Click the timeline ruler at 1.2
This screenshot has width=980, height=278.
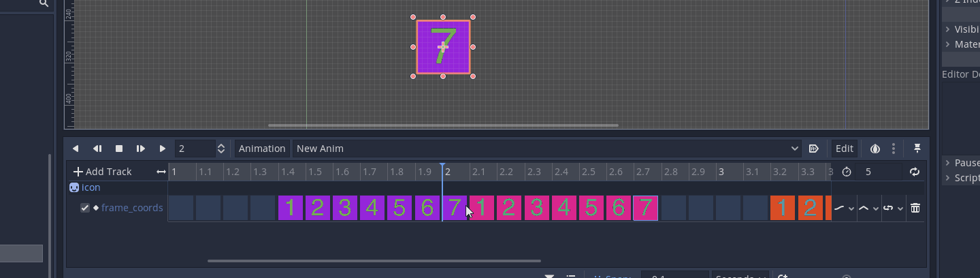tap(232, 172)
